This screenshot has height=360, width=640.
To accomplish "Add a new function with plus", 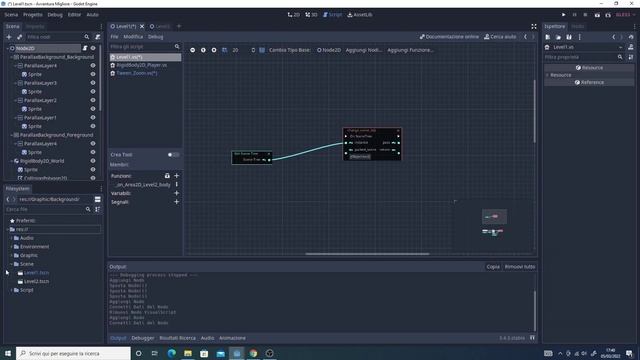I will (176, 176).
